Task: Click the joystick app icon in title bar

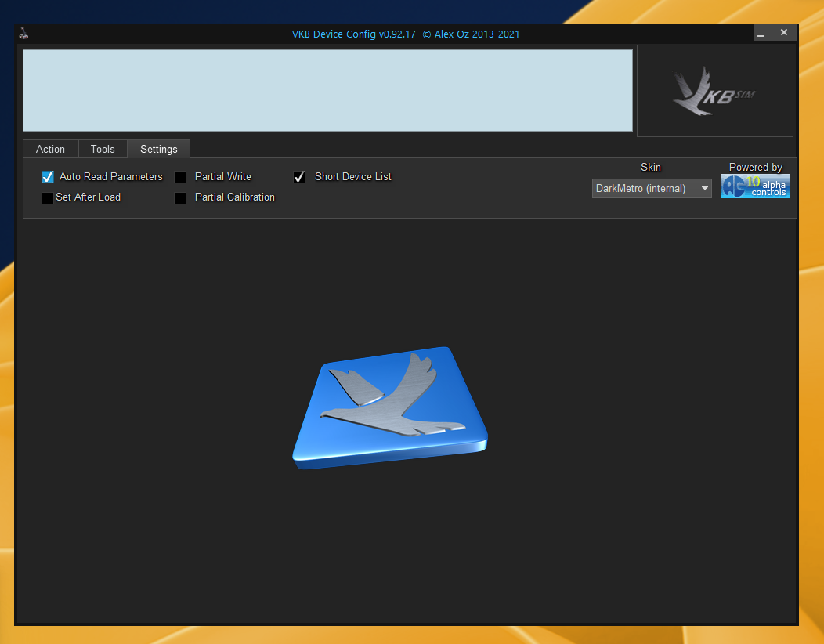Action: pos(23,34)
